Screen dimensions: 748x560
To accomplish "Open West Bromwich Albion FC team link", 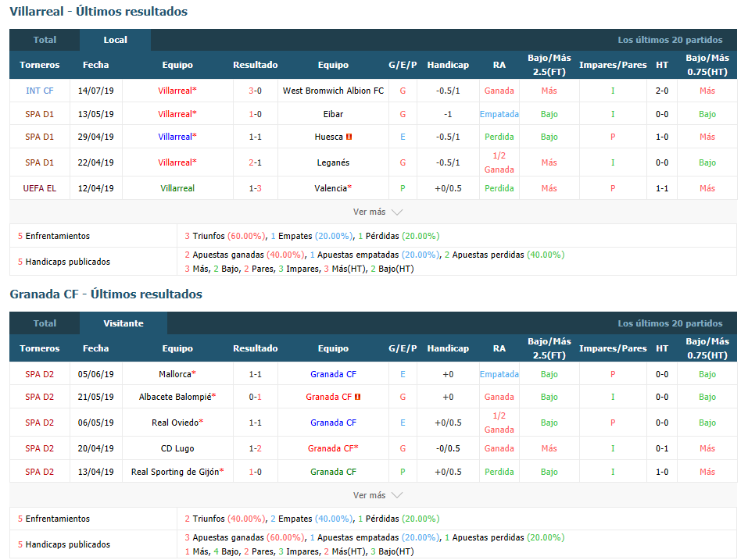I will (x=333, y=91).
